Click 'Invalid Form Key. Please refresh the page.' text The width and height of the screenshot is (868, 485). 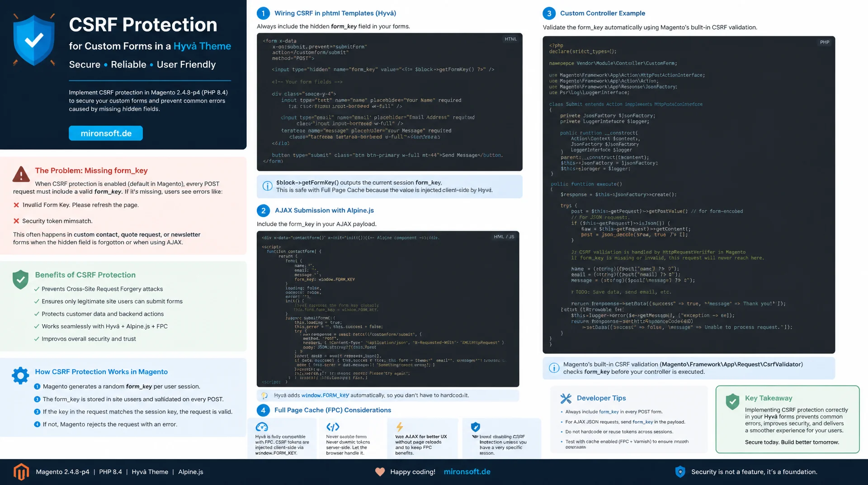point(80,205)
